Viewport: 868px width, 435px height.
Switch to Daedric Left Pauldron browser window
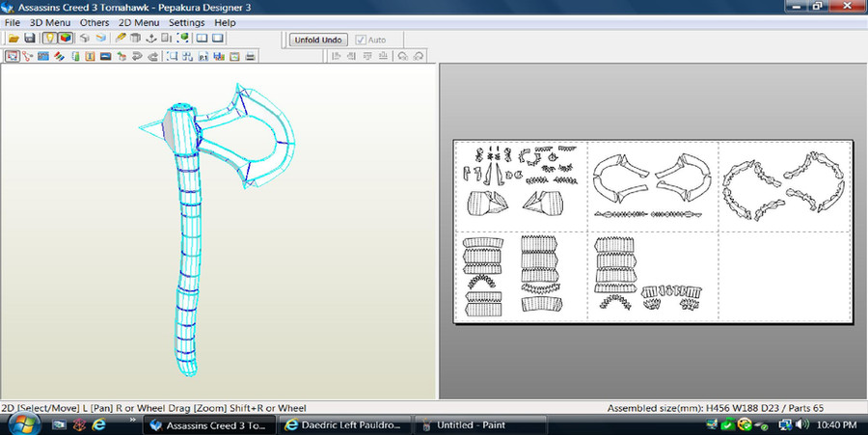point(344,425)
